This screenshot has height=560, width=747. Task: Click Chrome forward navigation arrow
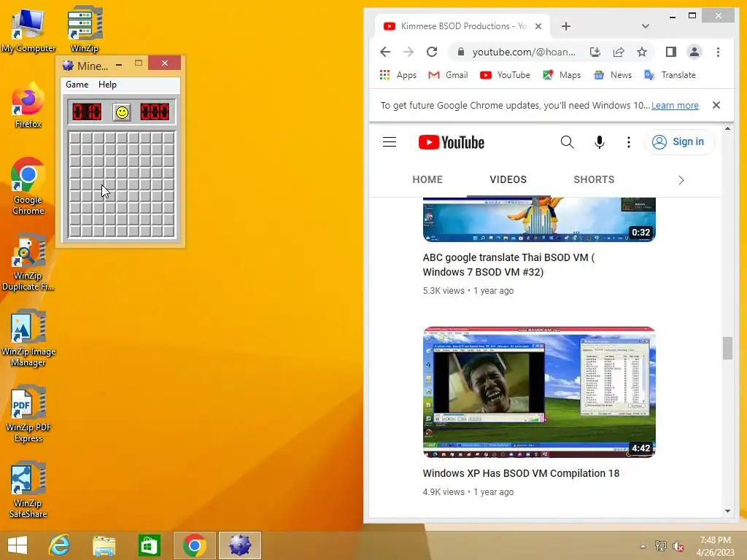409,52
